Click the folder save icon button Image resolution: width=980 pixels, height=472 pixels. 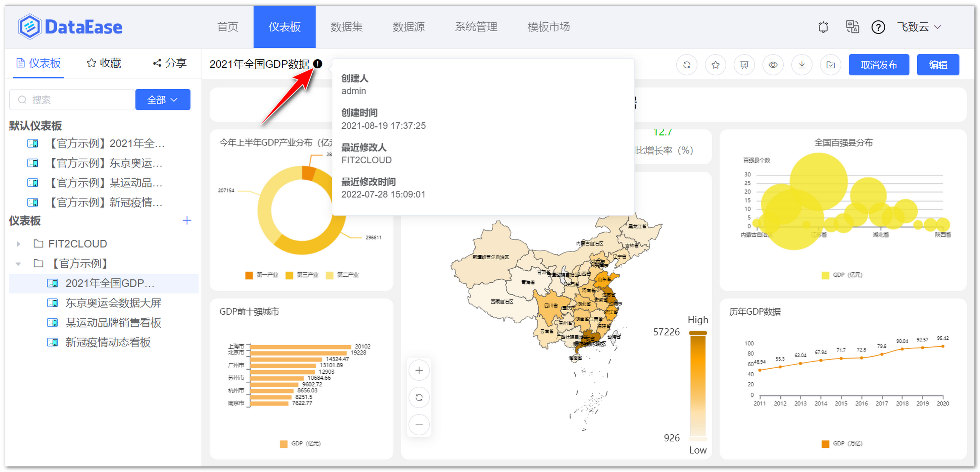pos(831,65)
